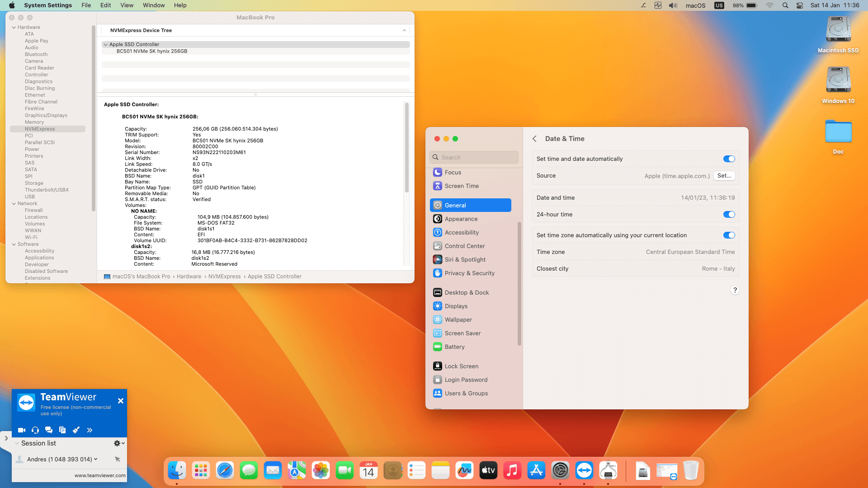Open Lock Screen settings
868x488 pixels.
(x=471, y=366)
